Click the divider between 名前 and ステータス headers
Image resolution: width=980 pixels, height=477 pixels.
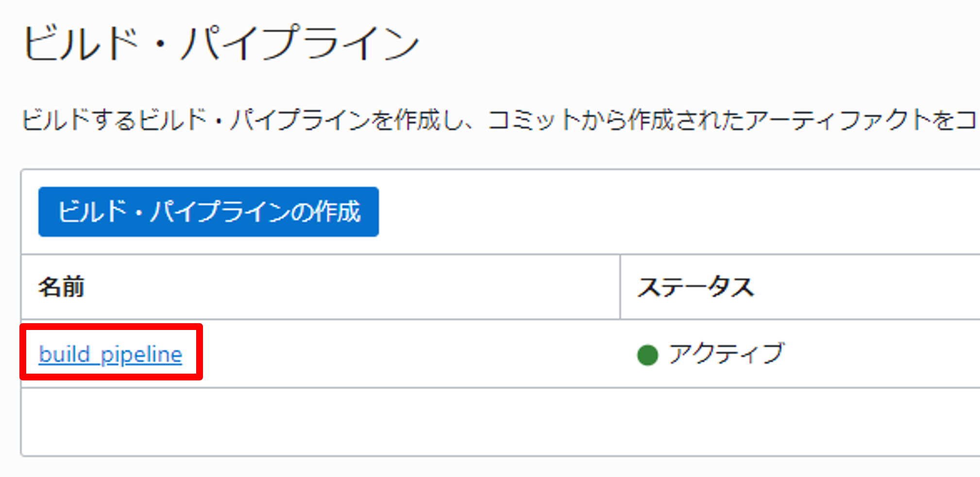[620, 287]
